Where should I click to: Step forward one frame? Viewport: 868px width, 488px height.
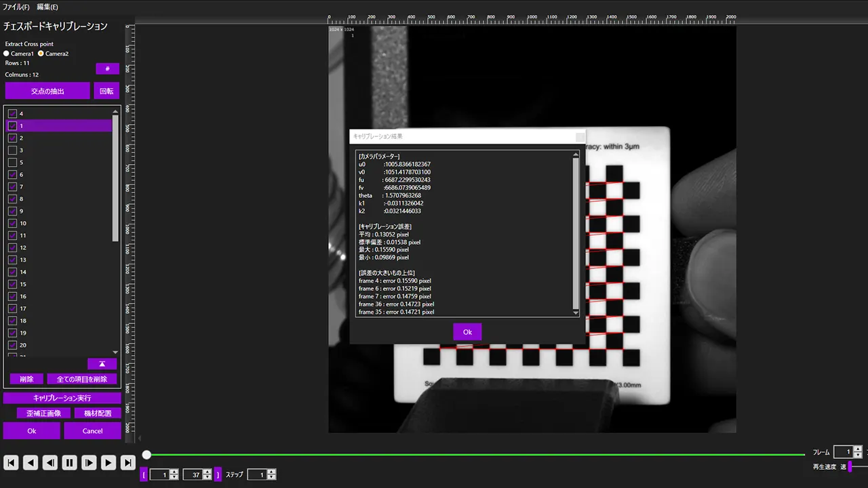[89, 463]
